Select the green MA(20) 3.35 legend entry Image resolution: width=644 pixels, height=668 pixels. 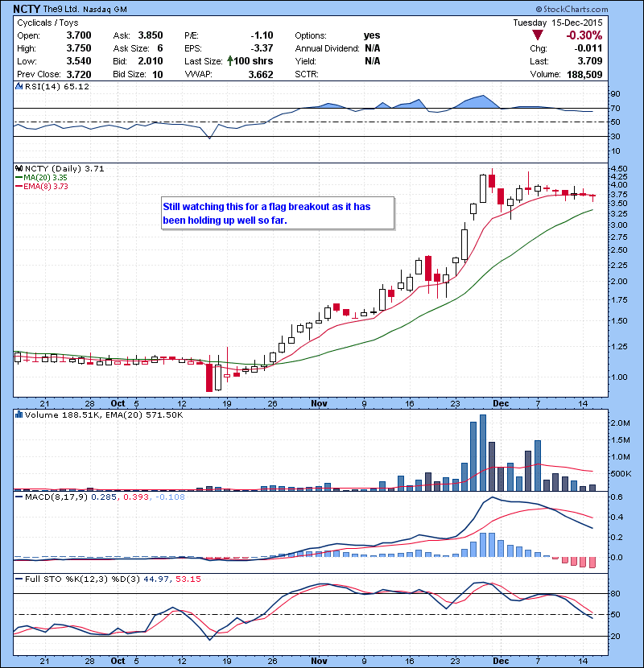point(41,177)
